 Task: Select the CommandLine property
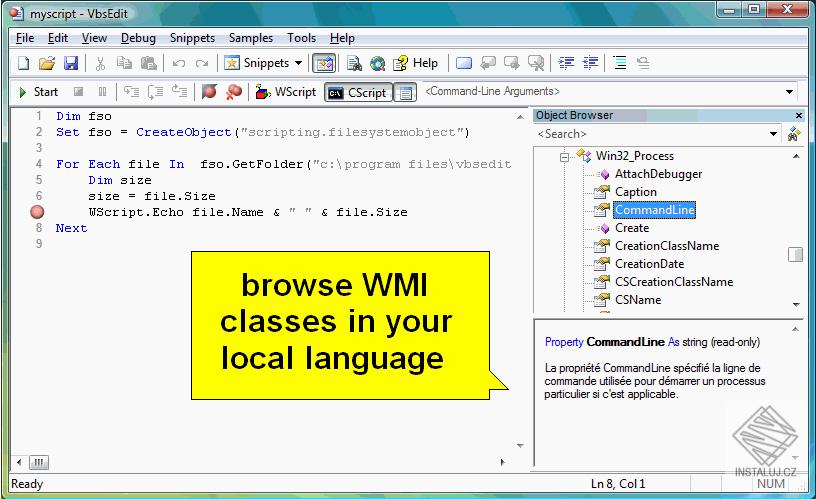click(x=655, y=210)
